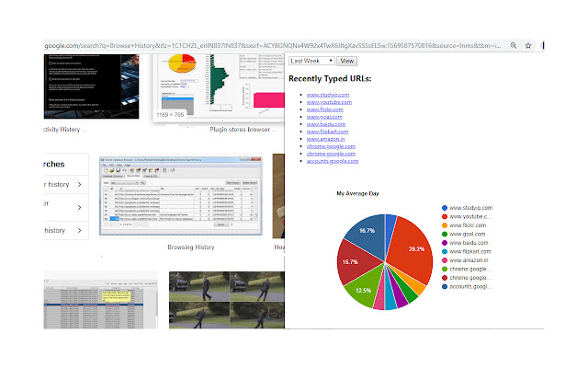Click the zoom magnifier icon in address bar
This screenshot has height=368, width=588.
coord(514,45)
